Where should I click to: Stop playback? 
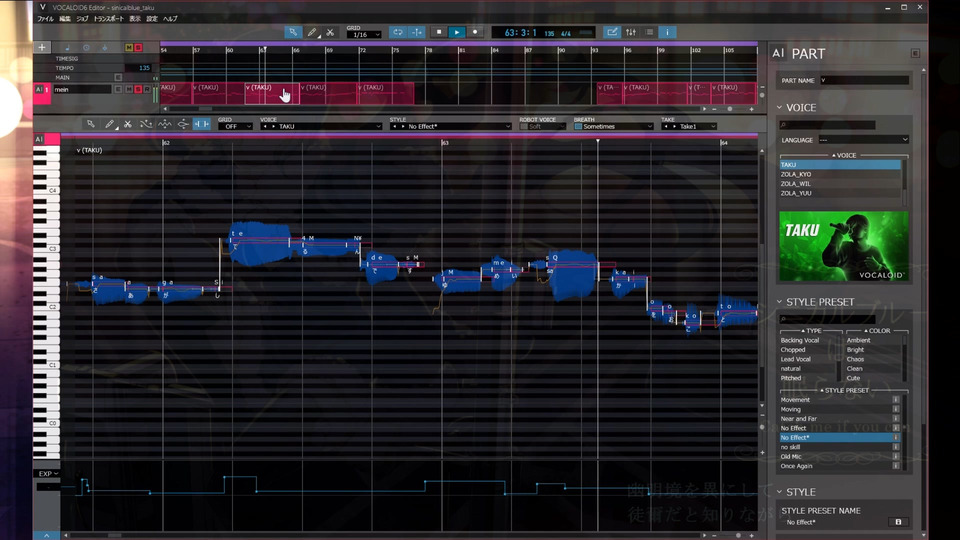438,32
